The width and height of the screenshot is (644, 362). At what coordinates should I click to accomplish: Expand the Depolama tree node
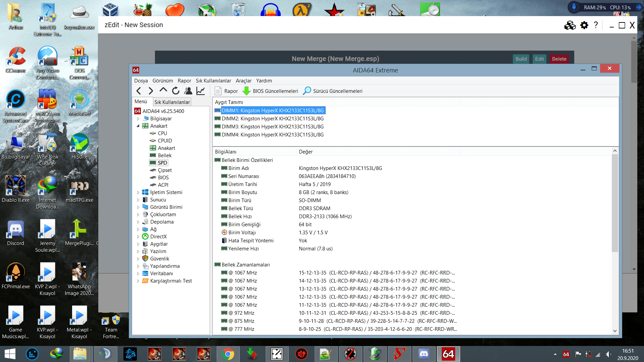coord(138,222)
